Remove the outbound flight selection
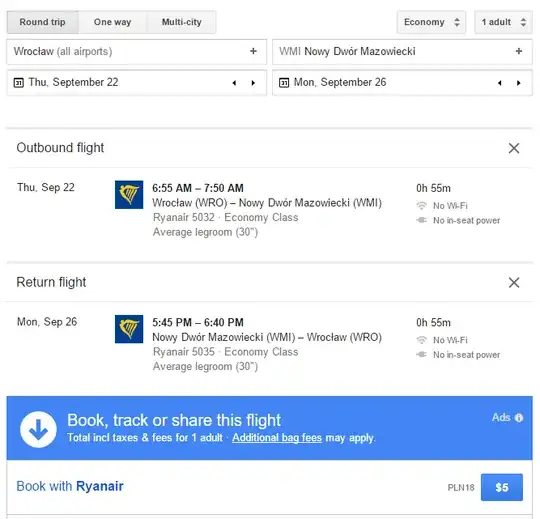The height and width of the screenshot is (519, 540). pos(513,148)
